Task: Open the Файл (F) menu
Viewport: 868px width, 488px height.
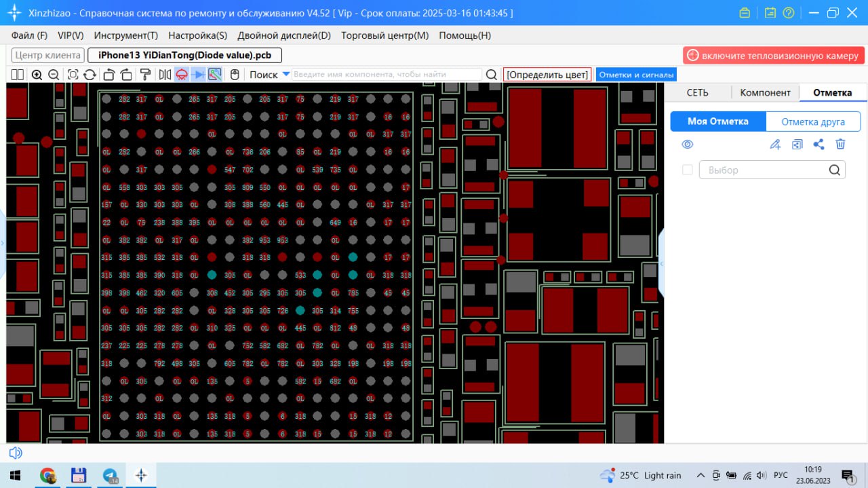Action: point(29,35)
